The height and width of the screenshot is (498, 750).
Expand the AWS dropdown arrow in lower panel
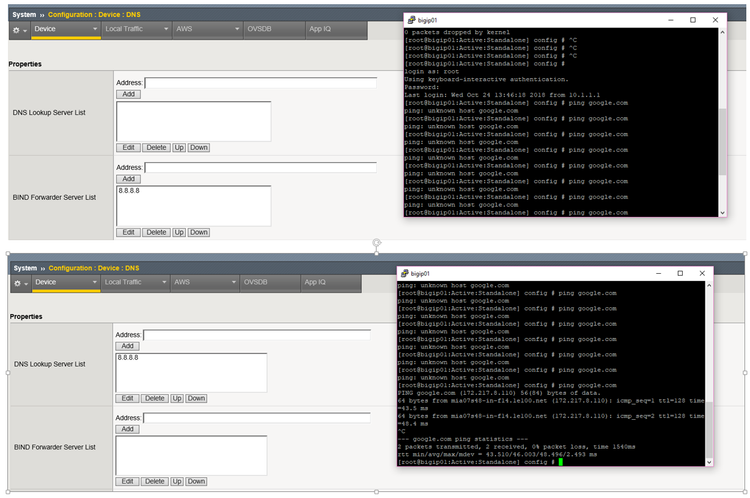(235, 283)
